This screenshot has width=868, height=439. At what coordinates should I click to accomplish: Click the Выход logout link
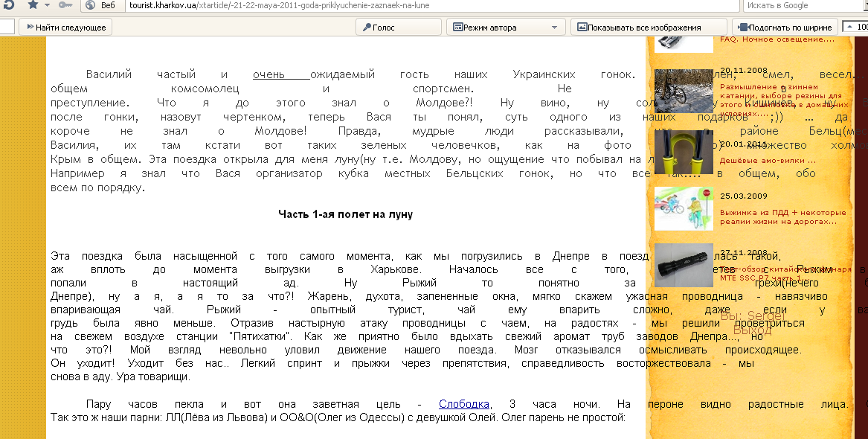coord(752,330)
